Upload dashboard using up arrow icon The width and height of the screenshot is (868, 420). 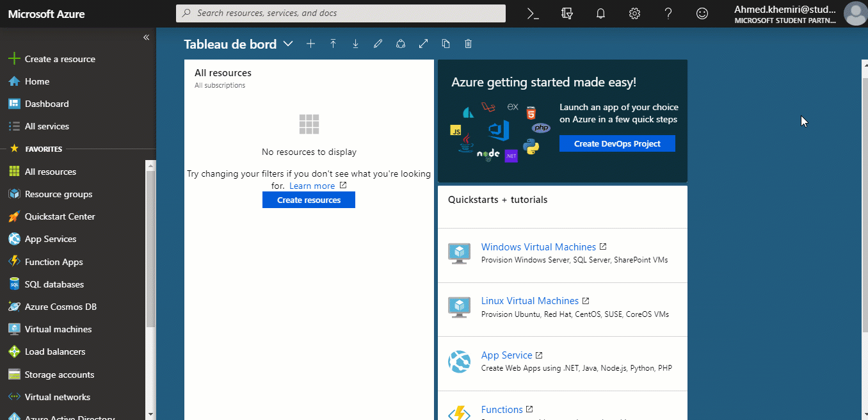click(x=333, y=44)
